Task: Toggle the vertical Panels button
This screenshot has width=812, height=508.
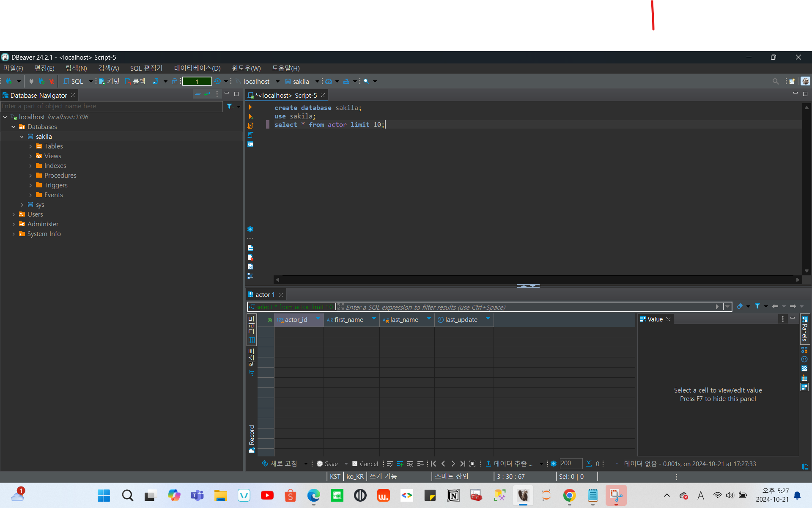Action: pos(805,329)
